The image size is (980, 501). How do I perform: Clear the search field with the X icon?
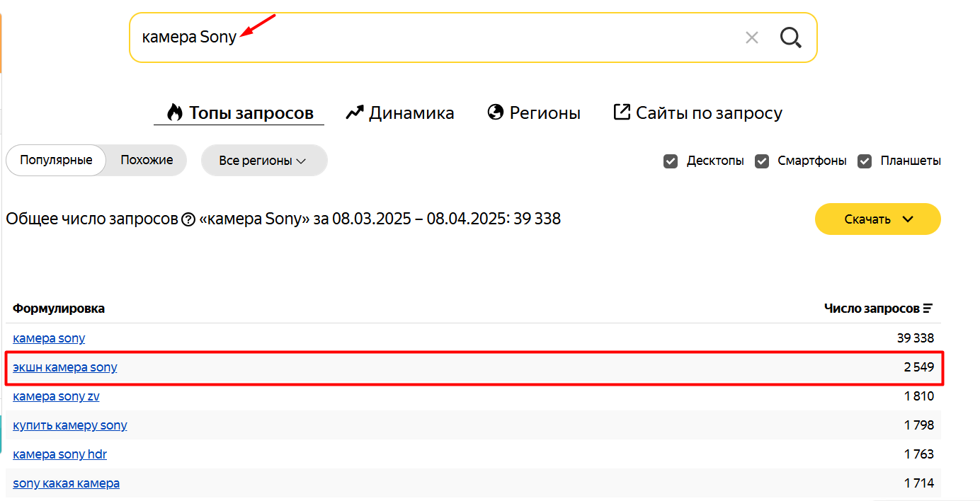752,38
